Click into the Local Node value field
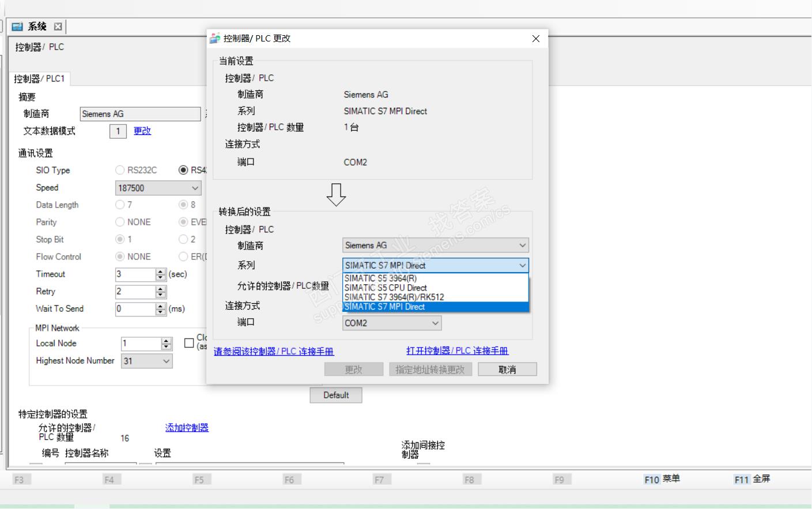The image size is (812, 509). click(141, 344)
